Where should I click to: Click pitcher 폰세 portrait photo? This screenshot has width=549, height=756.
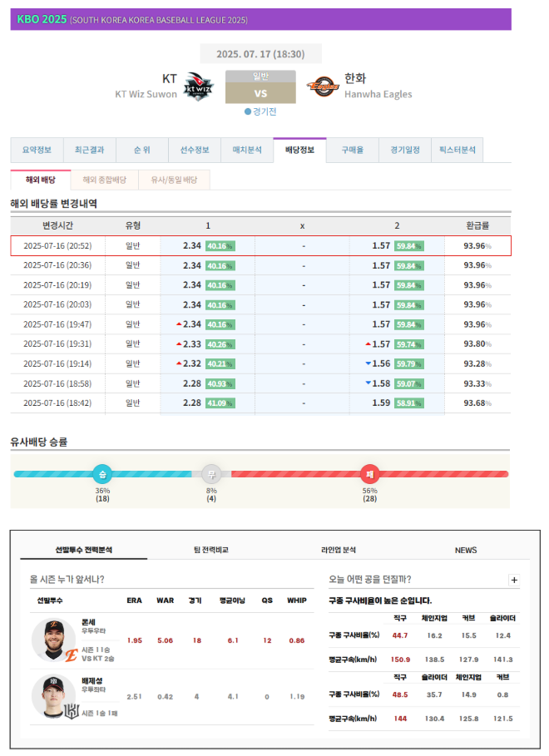tap(53, 640)
